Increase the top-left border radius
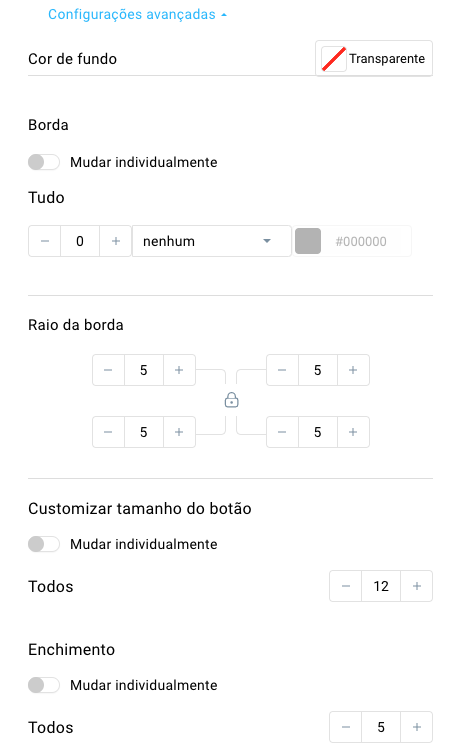Viewport: 456px width, 755px height. coord(179,370)
